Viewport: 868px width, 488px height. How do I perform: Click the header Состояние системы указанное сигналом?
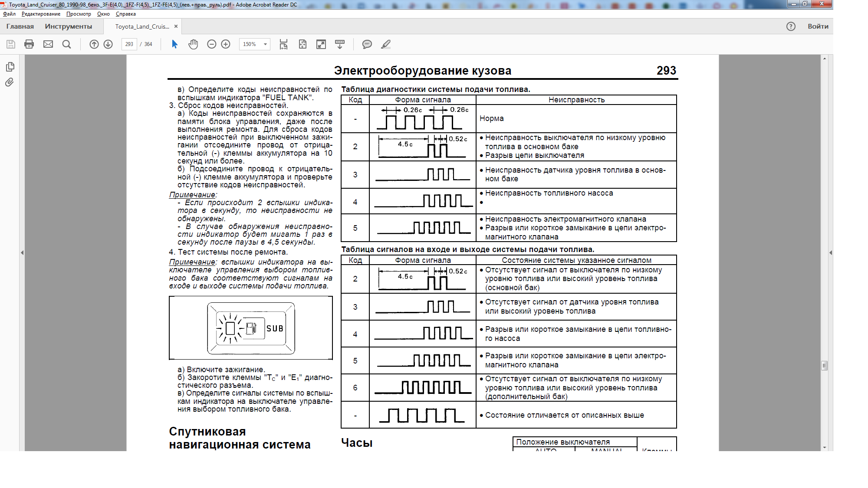tap(576, 260)
